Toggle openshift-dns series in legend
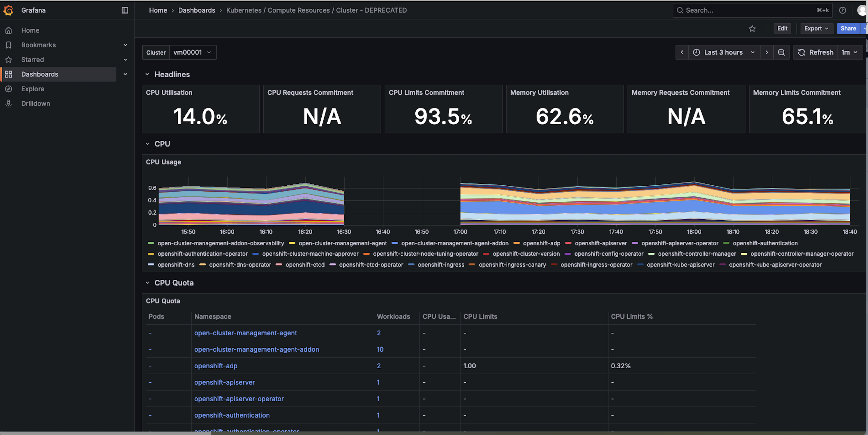The width and height of the screenshot is (868, 435). (176, 265)
